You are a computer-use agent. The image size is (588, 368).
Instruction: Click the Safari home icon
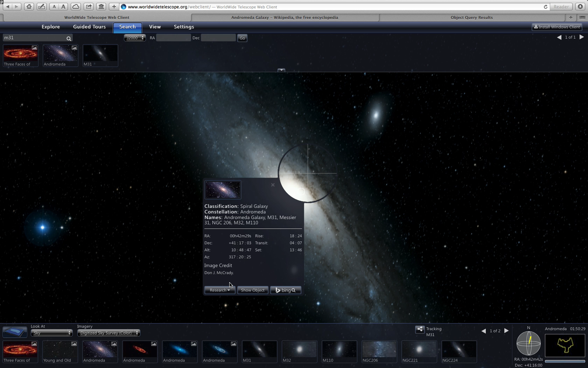pos(29,7)
